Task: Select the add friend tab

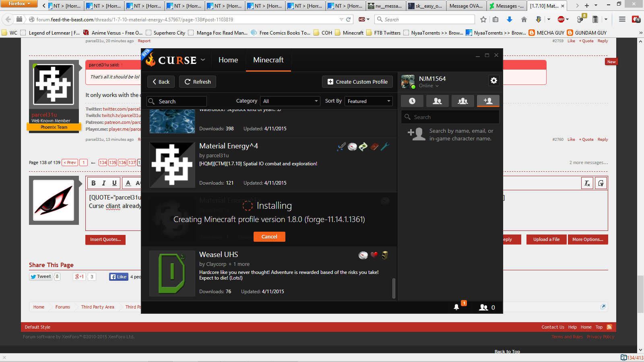Action: click(488, 101)
